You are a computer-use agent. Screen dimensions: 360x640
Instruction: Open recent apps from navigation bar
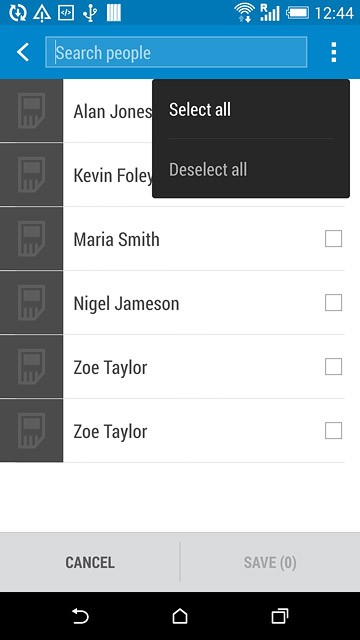pyautogui.click(x=280, y=616)
